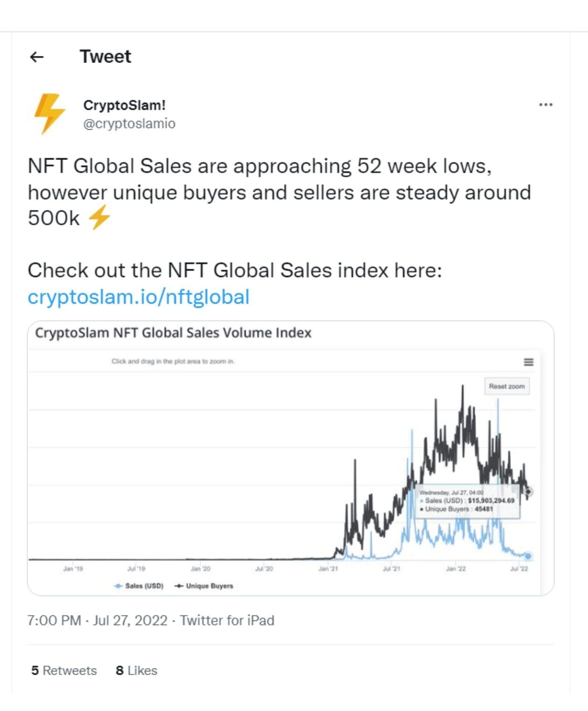The width and height of the screenshot is (588, 711).
Task: Click the Twitter for iPad source label
Action: pyautogui.click(x=227, y=620)
